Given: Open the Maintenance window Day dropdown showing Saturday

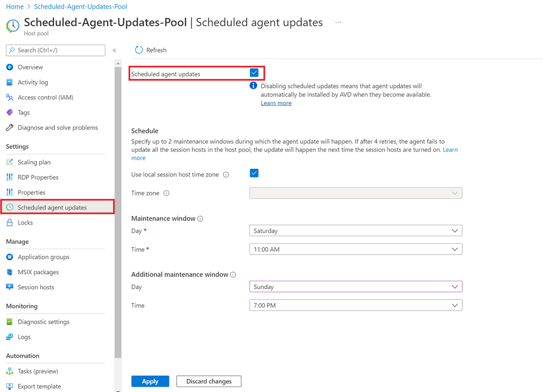Looking at the screenshot, I should (355, 231).
